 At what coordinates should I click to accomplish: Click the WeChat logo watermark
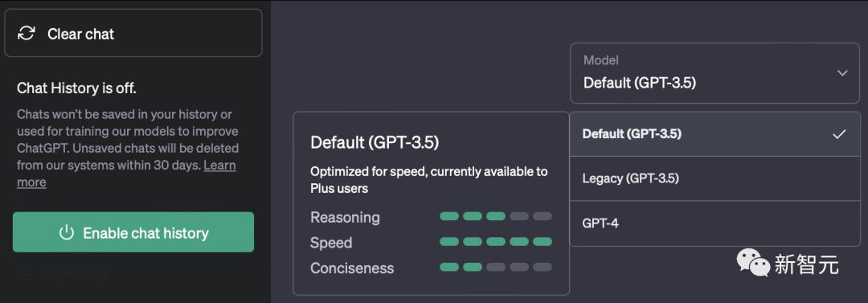point(752,262)
